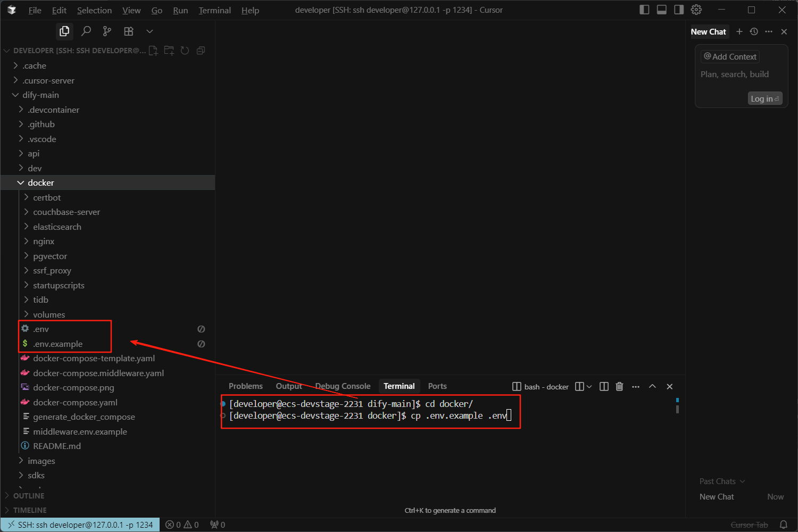Close the terminal panel
The image size is (798, 532).
coord(670,387)
